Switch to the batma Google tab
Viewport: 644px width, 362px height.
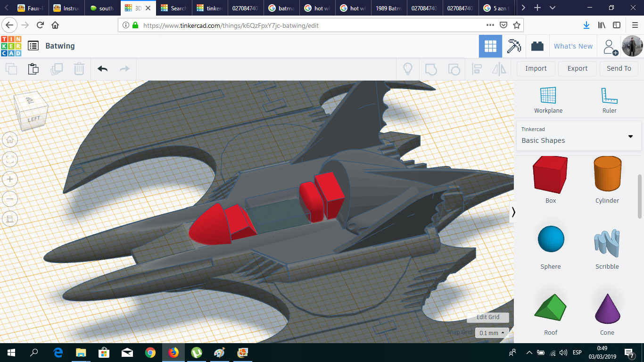pos(281,8)
